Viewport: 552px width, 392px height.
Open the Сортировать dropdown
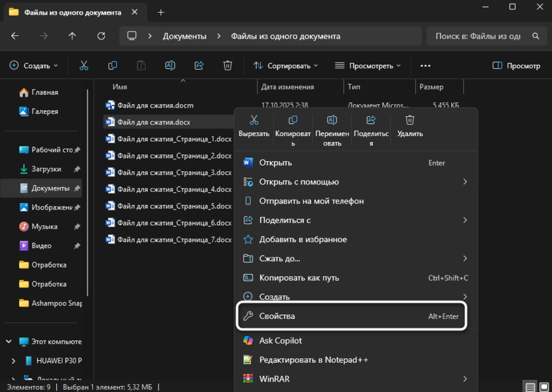[x=285, y=66]
